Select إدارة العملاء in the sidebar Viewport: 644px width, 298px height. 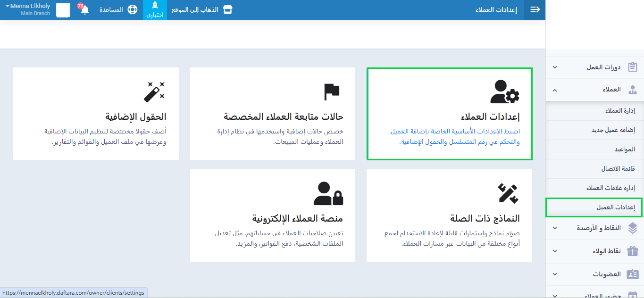620,111
